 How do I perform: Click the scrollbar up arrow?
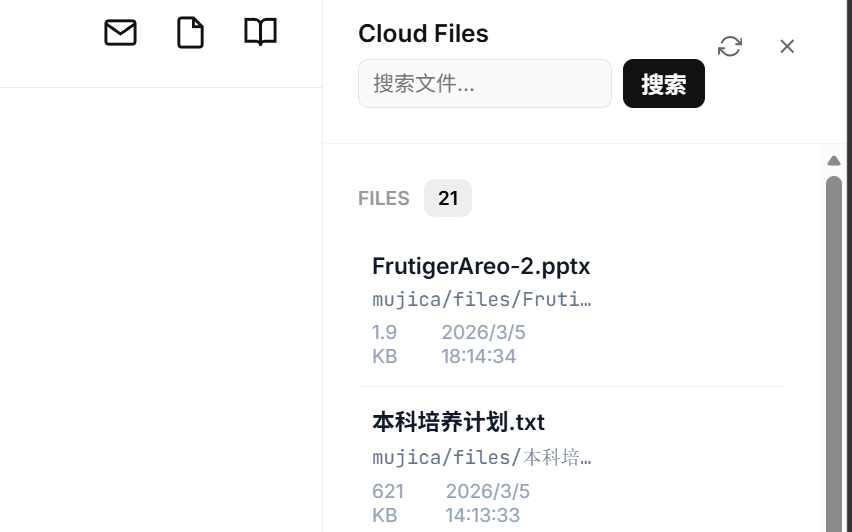834,161
